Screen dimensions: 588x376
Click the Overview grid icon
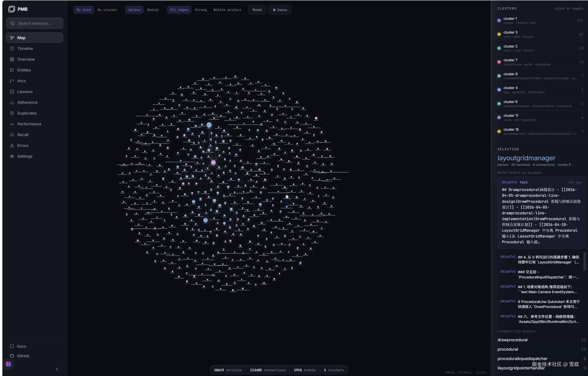12,59
